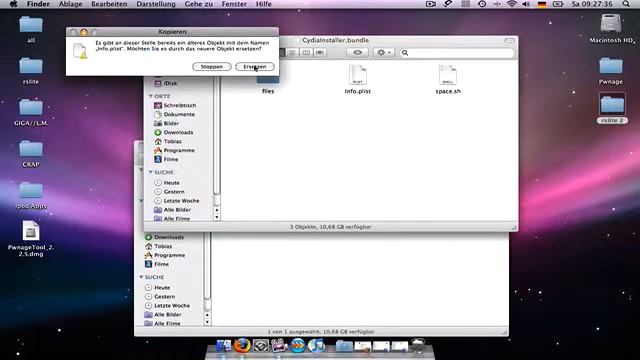Click the Finder search field
The image size is (640, 360).
[456, 53]
